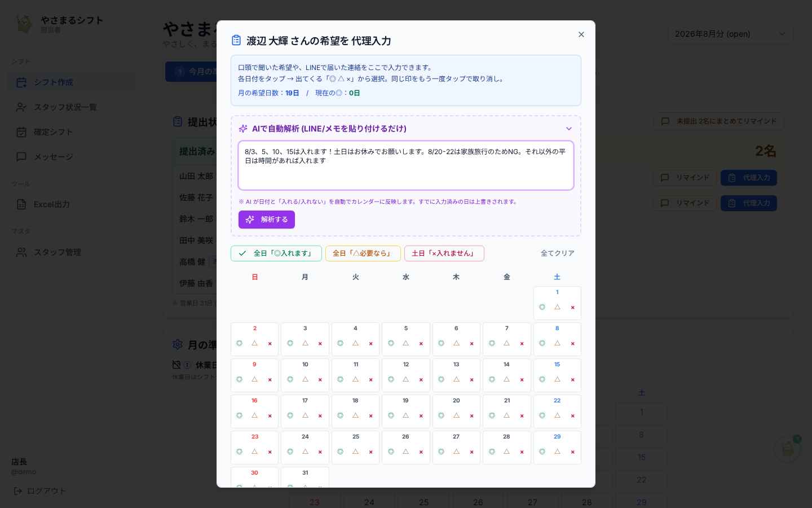812x508 pixels.
Task: Go to シフト作成 in the sidebar
Action: tap(71, 82)
